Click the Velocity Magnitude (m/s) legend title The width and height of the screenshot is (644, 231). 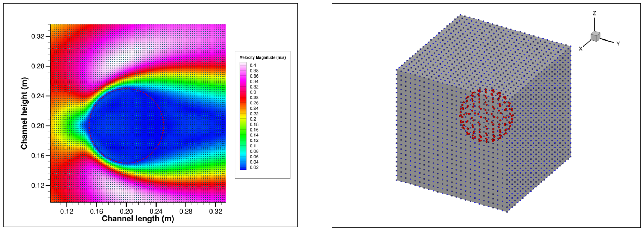(263, 57)
